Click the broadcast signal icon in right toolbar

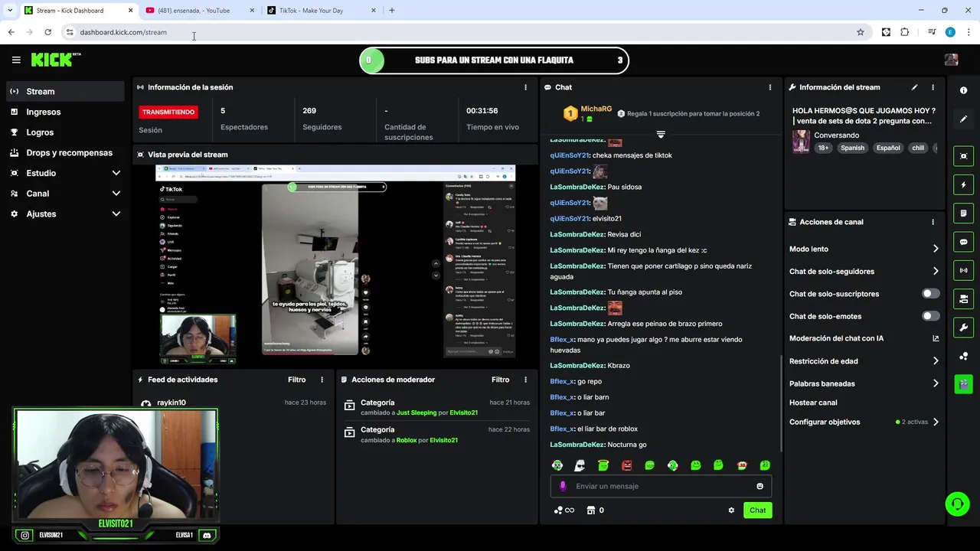(x=963, y=270)
